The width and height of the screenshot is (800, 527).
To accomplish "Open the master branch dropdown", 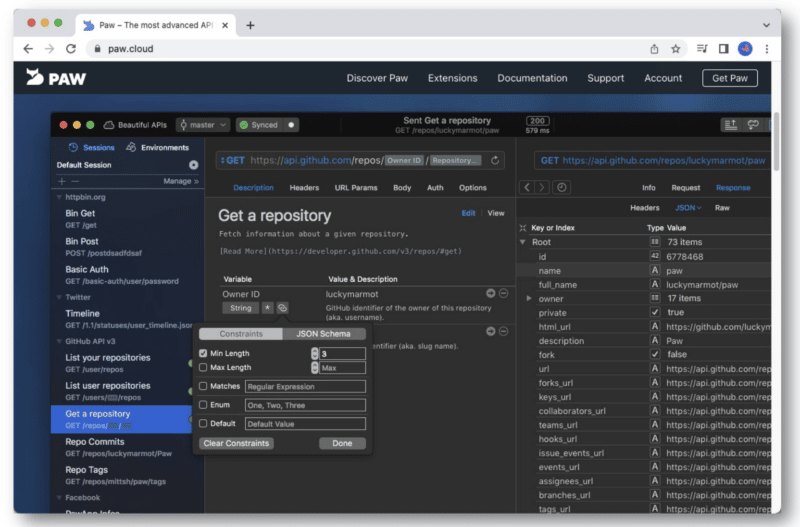I will click(203, 125).
